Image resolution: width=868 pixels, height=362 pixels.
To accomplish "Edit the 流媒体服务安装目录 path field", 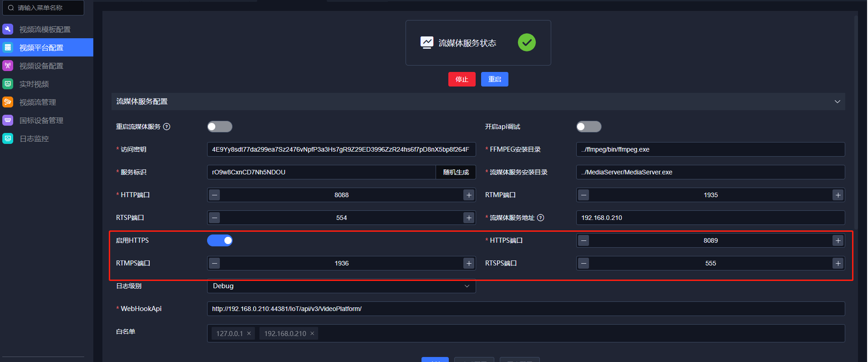I will point(711,172).
